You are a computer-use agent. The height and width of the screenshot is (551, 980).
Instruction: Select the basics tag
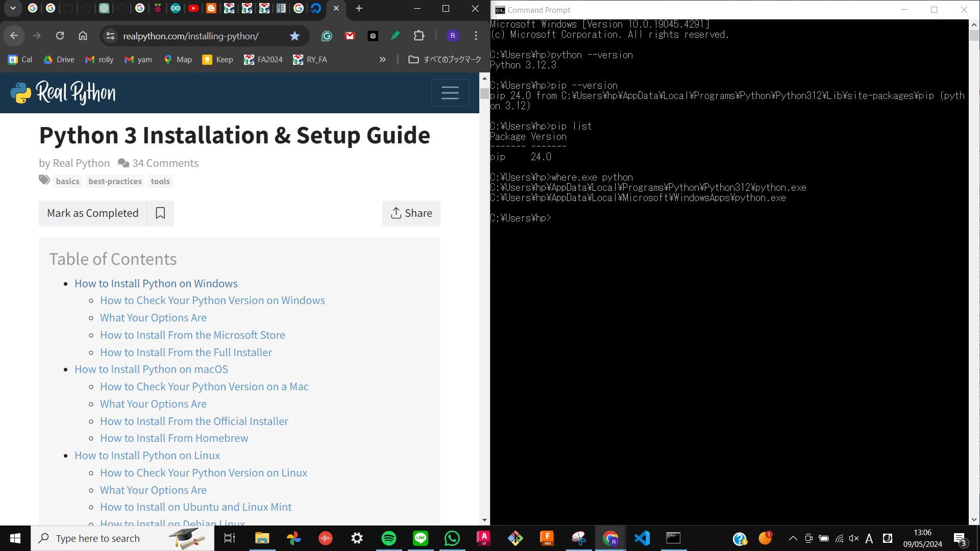coord(67,181)
